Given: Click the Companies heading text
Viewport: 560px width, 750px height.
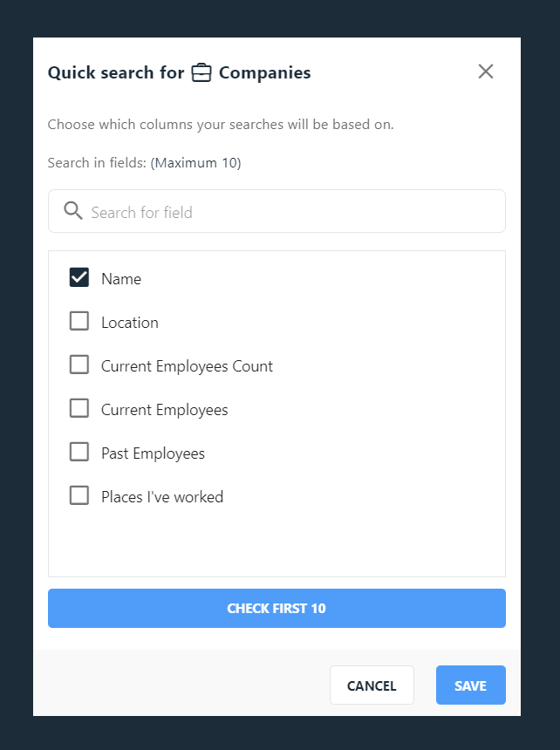Looking at the screenshot, I should pyautogui.click(x=265, y=72).
